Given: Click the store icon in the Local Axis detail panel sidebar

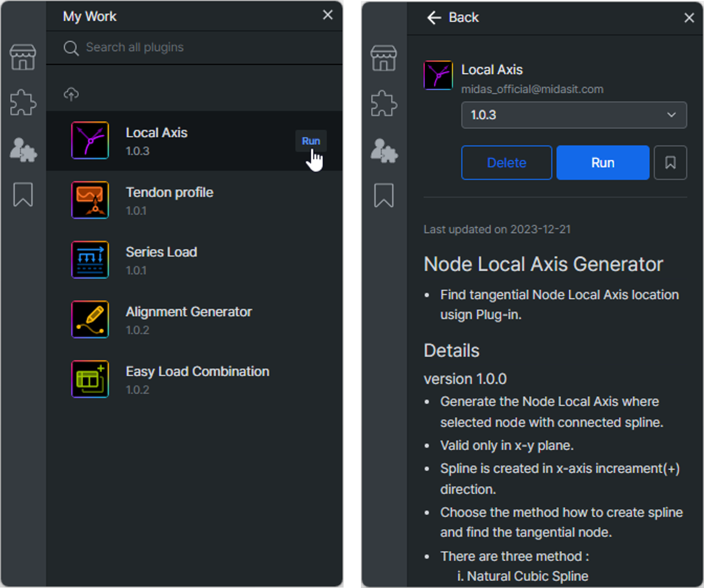Looking at the screenshot, I should (384, 58).
